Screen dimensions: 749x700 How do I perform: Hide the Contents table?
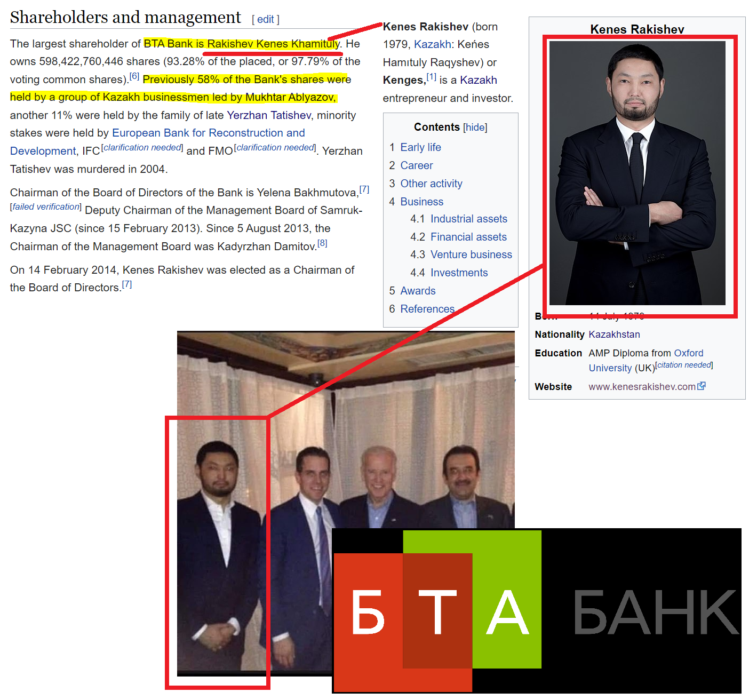pyautogui.click(x=475, y=127)
